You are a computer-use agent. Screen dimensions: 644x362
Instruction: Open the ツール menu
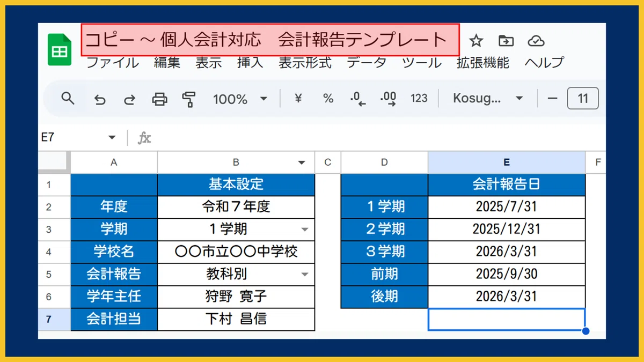421,63
